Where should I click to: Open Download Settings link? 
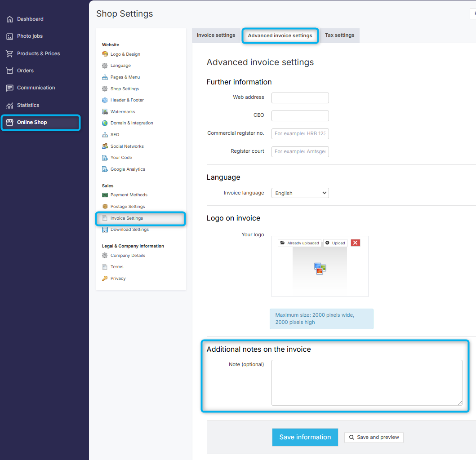(x=129, y=230)
